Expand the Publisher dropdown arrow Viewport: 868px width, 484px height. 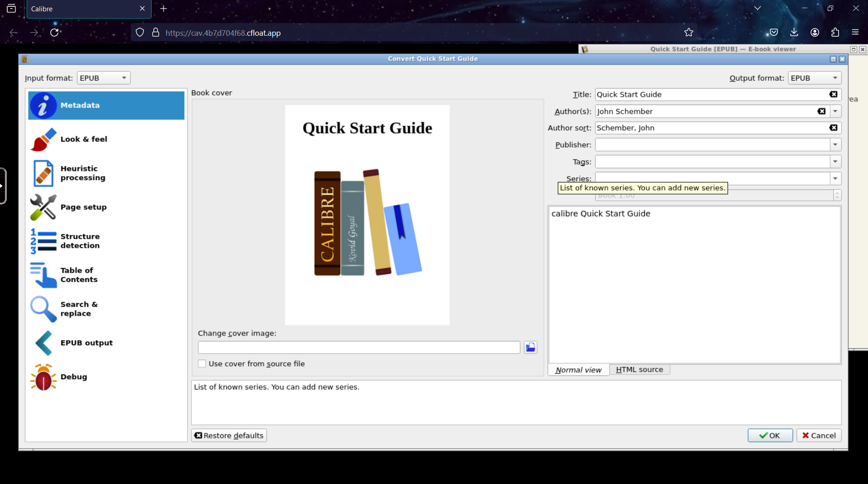point(835,145)
